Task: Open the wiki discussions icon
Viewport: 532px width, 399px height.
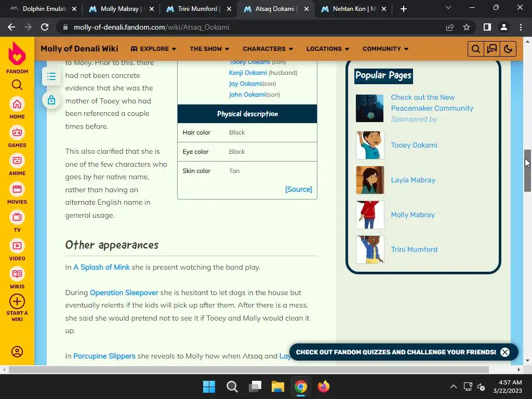Action: [492, 49]
